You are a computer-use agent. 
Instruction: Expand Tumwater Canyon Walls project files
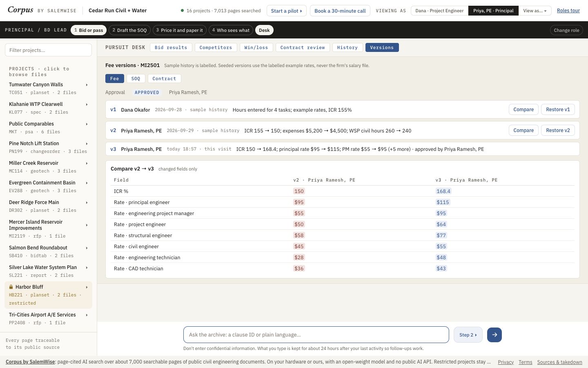(87, 85)
